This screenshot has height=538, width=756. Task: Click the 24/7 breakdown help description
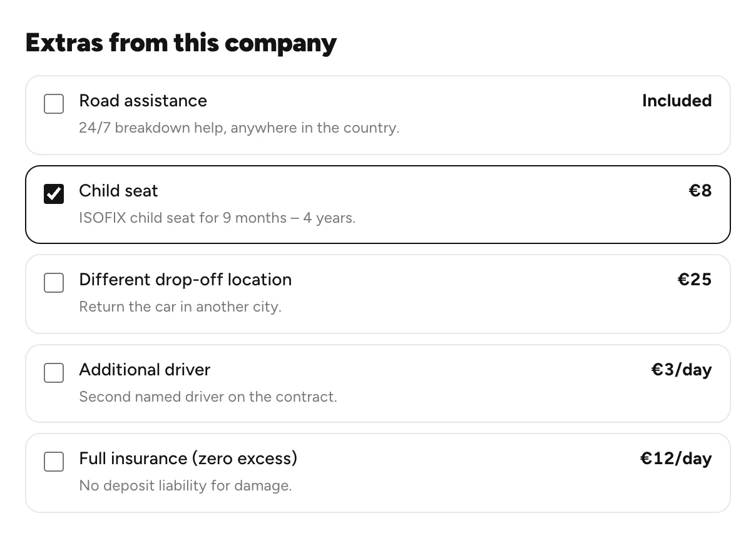coord(239,128)
